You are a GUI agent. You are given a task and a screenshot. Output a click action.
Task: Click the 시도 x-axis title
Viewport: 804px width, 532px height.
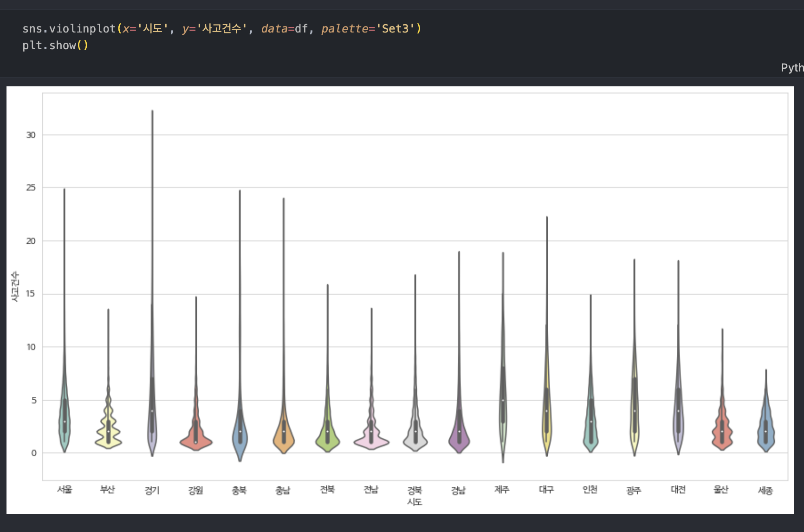click(415, 502)
